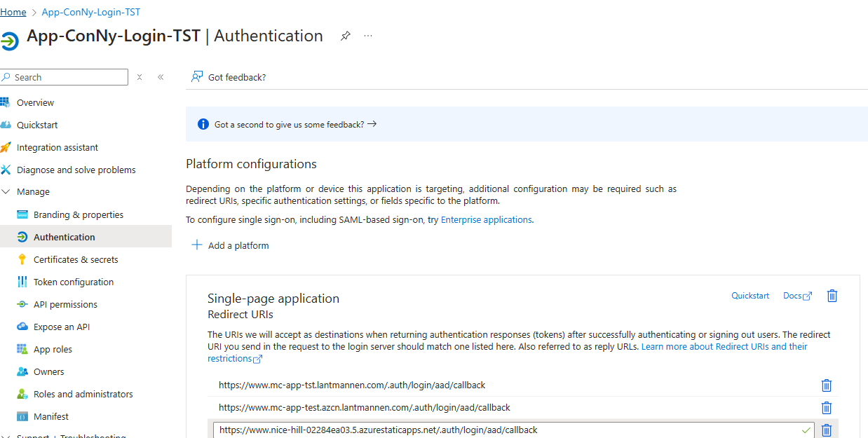Open the Quickstart link in Single-page application
This screenshot has height=438, width=868.
pos(750,296)
